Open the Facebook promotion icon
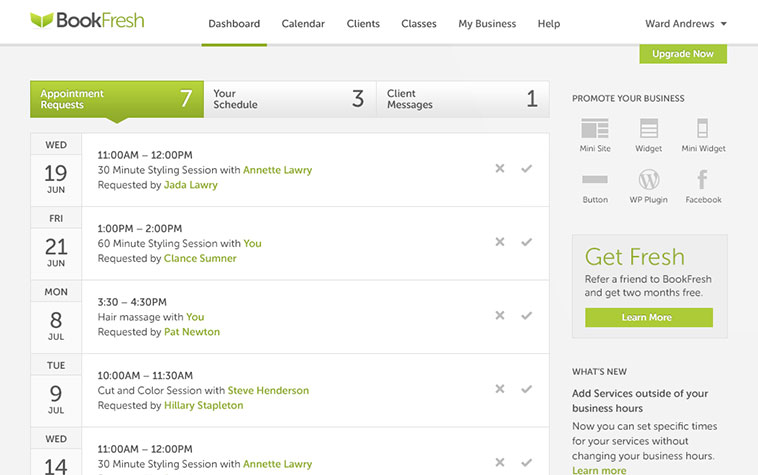The width and height of the screenshot is (758, 475). click(x=702, y=180)
